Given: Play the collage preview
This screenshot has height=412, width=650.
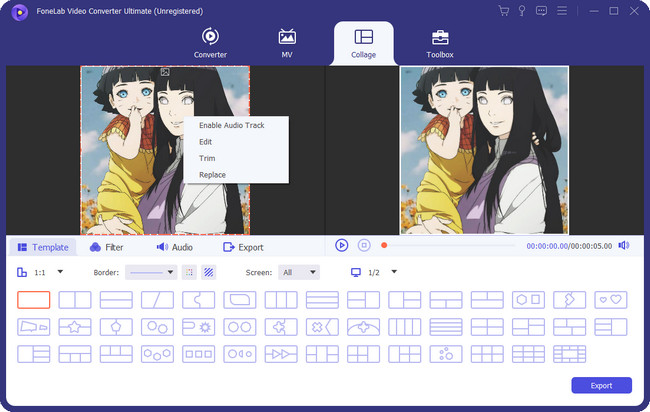Looking at the screenshot, I should click(x=342, y=245).
